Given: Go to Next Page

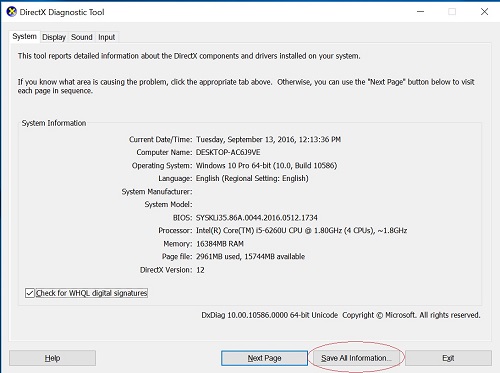Looking at the screenshot, I should 264,358.
